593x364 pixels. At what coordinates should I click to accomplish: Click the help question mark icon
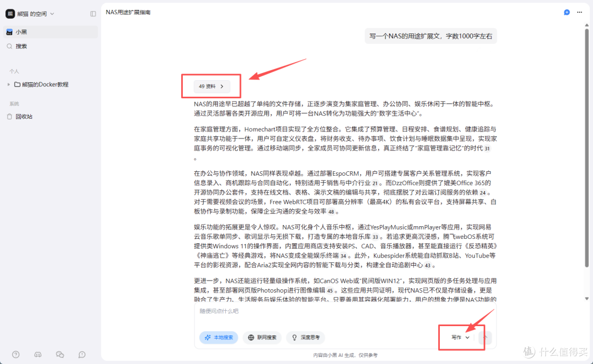click(x=15, y=355)
